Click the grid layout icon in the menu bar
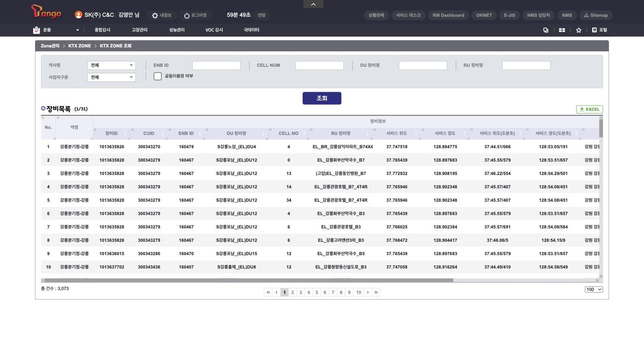Image resolution: width=644 pixels, height=350 pixels. tap(562, 30)
